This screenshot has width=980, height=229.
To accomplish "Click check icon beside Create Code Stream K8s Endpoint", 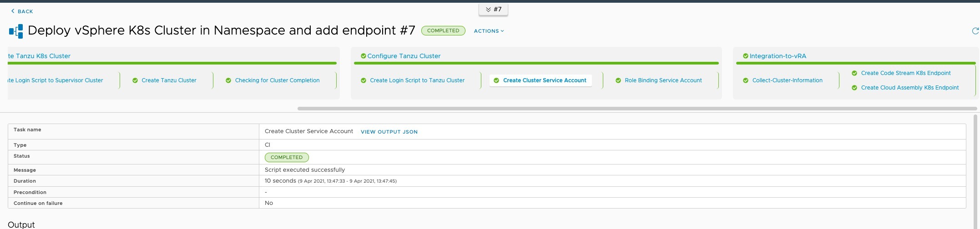I will point(854,73).
